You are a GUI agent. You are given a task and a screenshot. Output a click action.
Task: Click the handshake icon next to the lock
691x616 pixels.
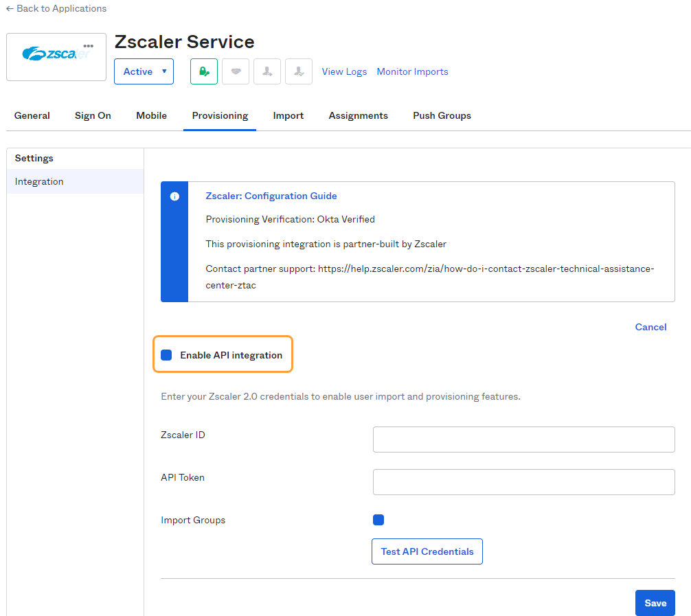click(236, 71)
